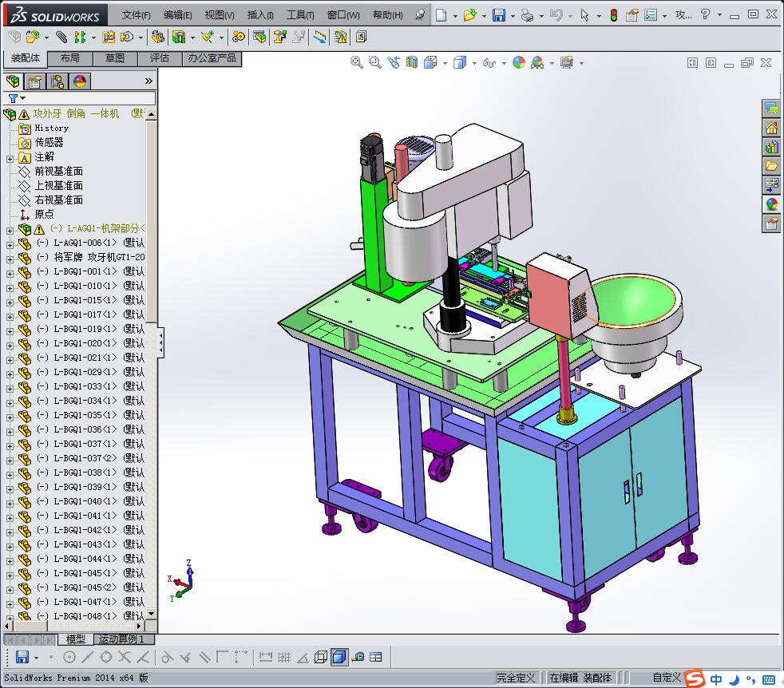
Task: Switch to the 运动算例 1 bottom tab
Action: pos(121,639)
